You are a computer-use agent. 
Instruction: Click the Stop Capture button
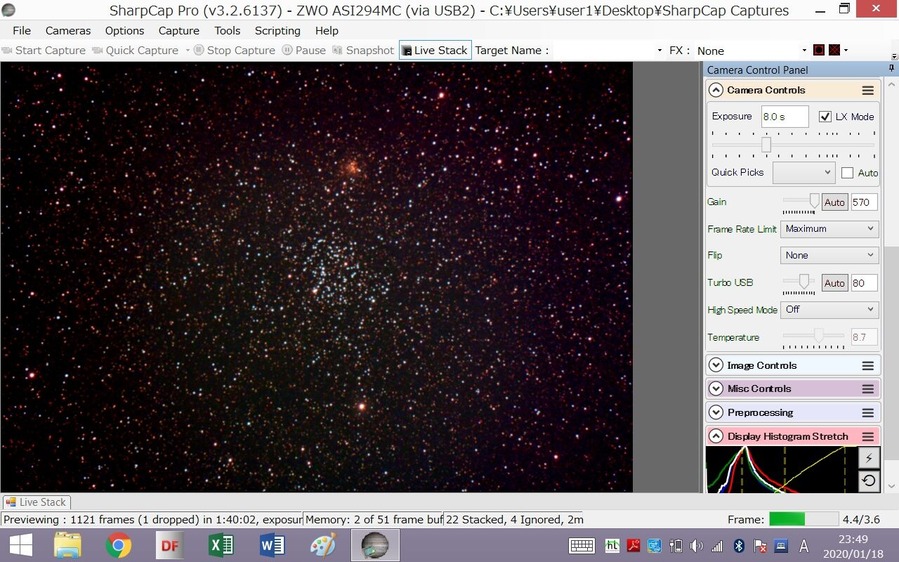tap(234, 50)
